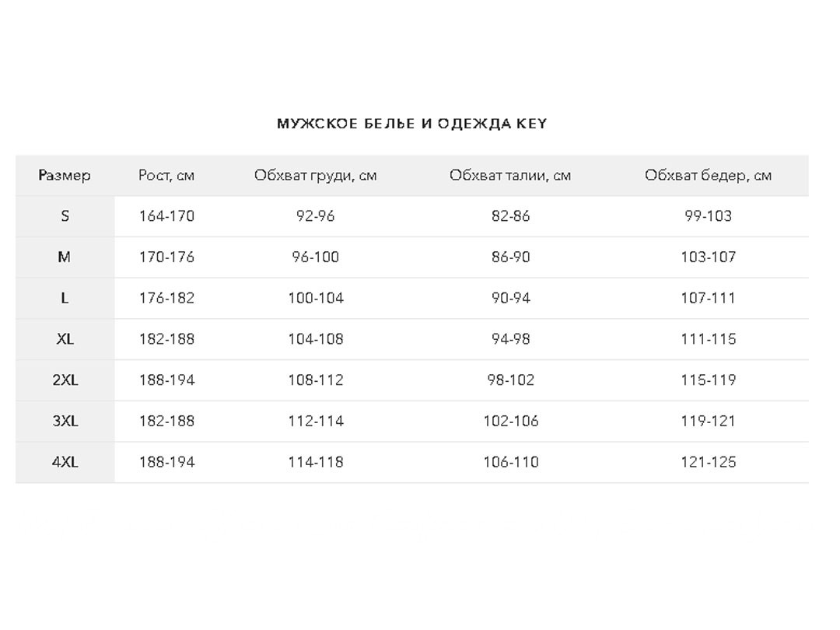Click the L size row label
840x630 pixels.
pyautogui.click(x=65, y=298)
